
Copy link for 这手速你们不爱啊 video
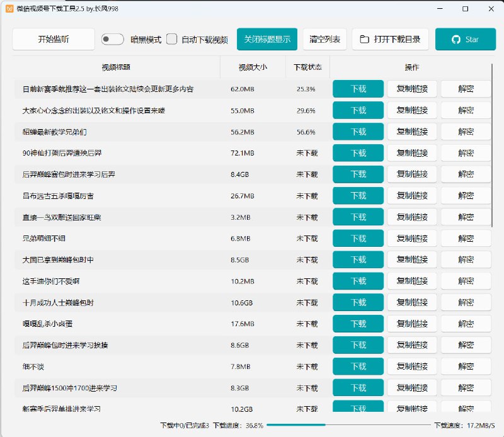(411, 281)
